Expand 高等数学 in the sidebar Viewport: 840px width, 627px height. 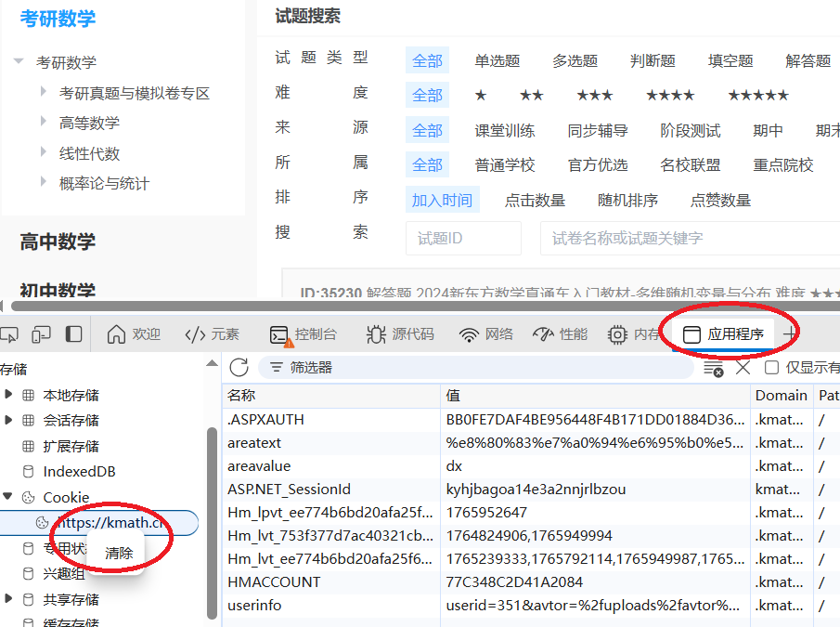coord(44,122)
